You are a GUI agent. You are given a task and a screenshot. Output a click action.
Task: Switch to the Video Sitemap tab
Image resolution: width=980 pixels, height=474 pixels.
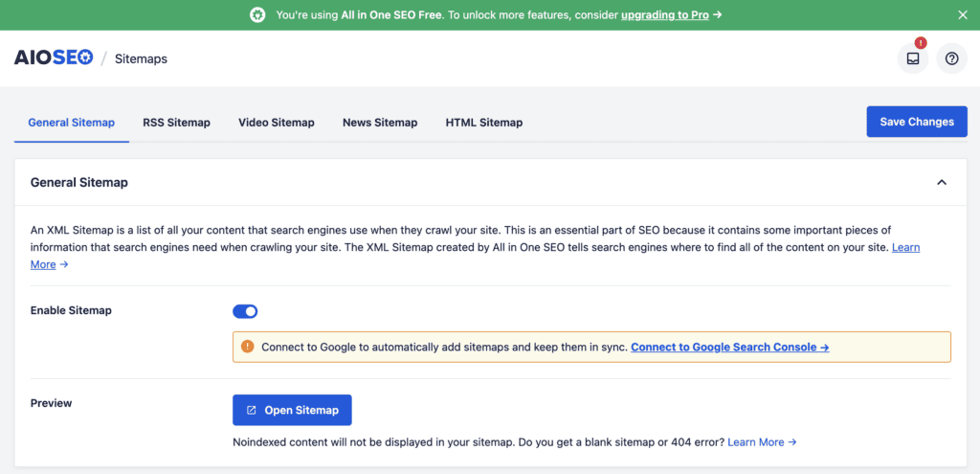point(277,123)
